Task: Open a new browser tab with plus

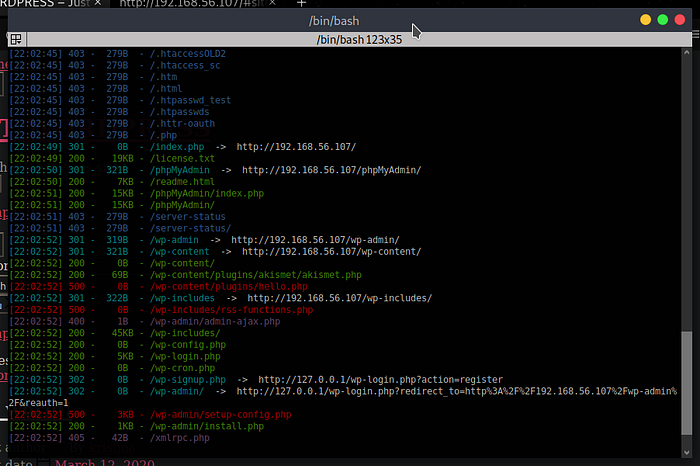Action: click(301, 4)
